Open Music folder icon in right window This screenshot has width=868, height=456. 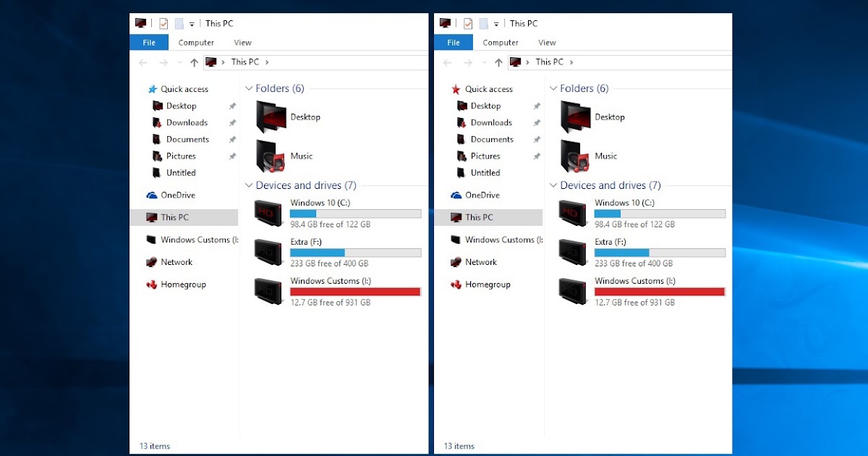(576, 156)
